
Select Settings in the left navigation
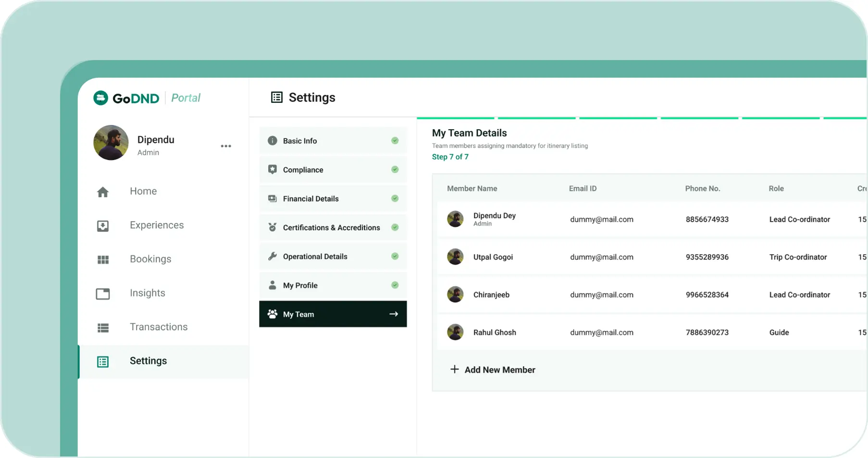[148, 361]
